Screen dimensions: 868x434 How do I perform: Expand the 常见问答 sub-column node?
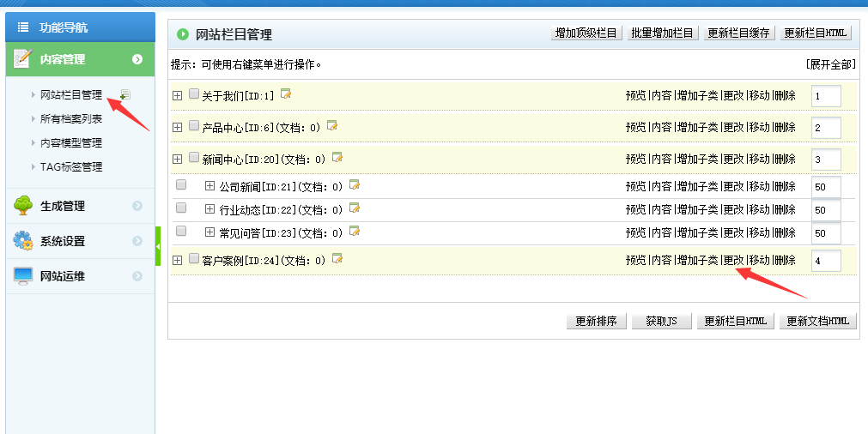point(209,232)
